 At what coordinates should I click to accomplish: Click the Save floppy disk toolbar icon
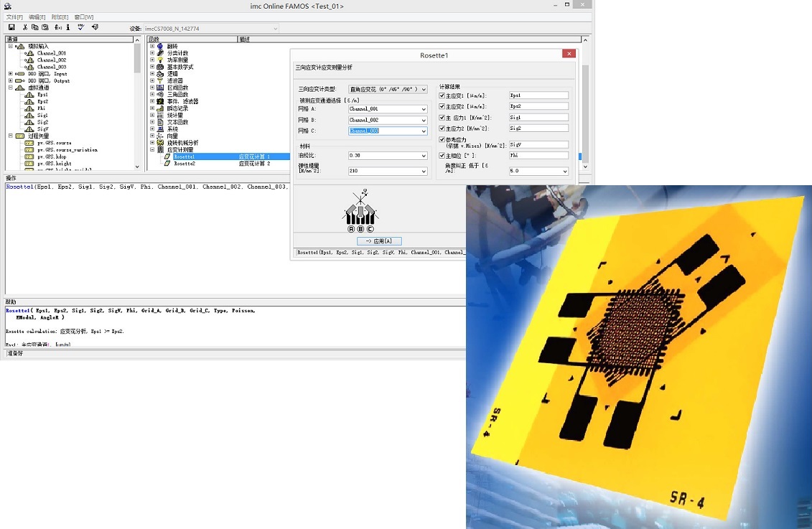[11, 28]
